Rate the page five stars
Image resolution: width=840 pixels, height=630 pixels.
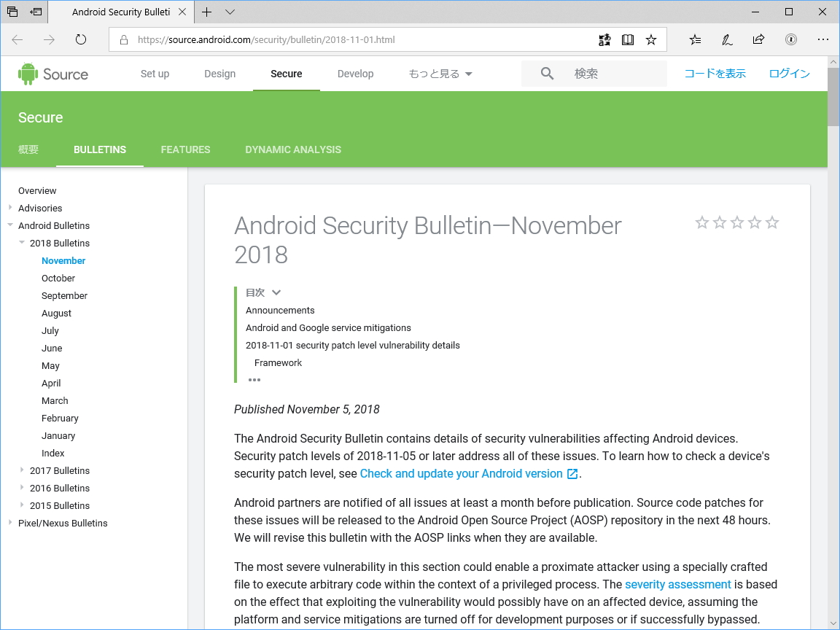772,222
